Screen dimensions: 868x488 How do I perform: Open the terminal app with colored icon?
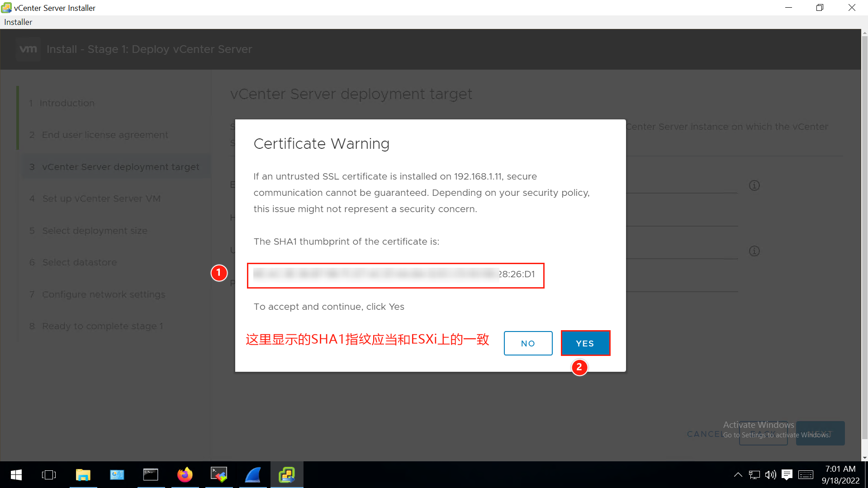pyautogui.click(x=219, y=475)
